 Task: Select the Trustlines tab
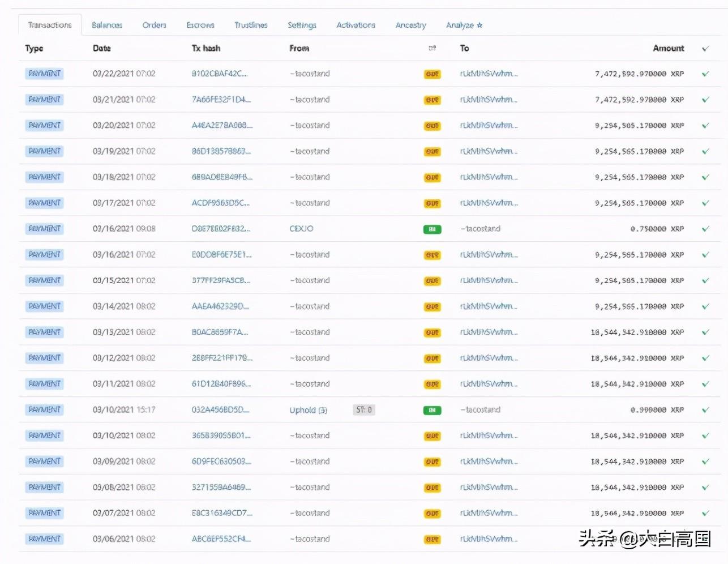(251, 25)
